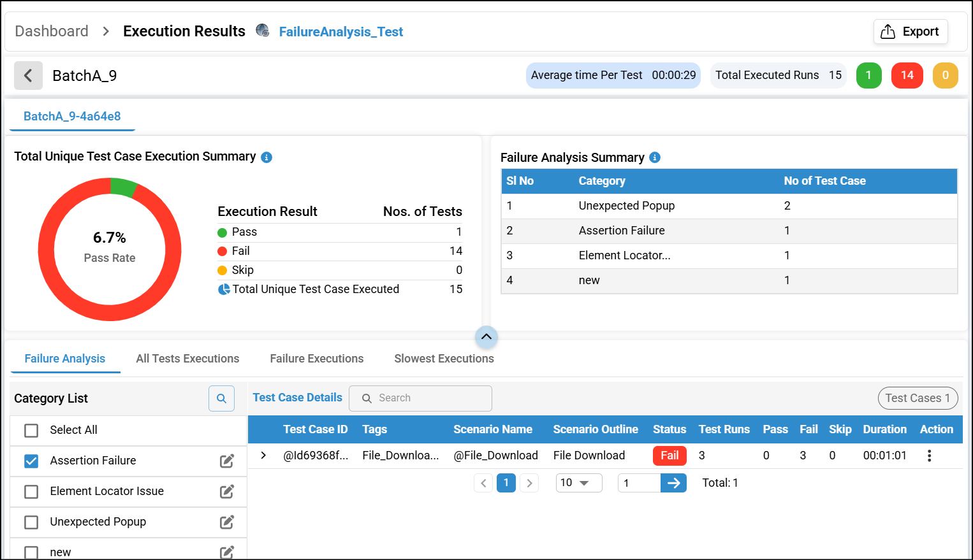The width and height of the screenshot is (973, 560).
Task: Click the Average time Per Test chip
Action: click(613, 75)
